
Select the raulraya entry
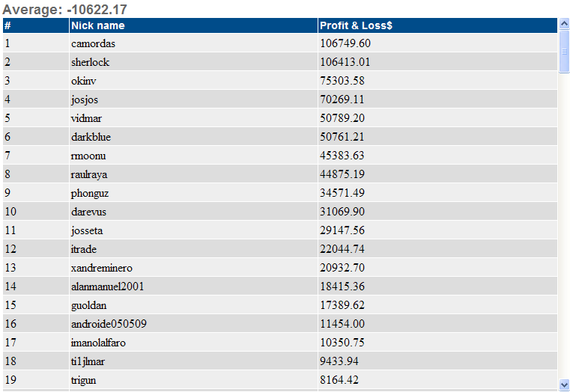(x=88, y=174)
